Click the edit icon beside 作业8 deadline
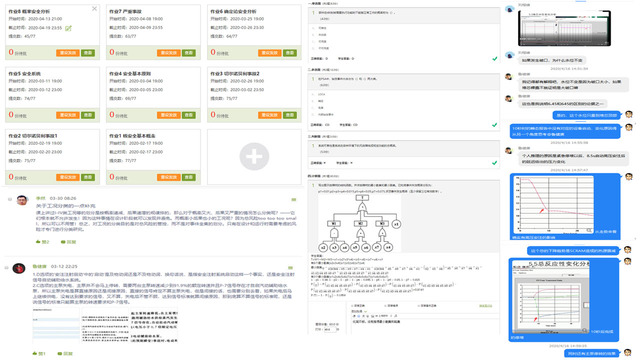The height and width of the screenshot is (360, 640). [69, 28]
